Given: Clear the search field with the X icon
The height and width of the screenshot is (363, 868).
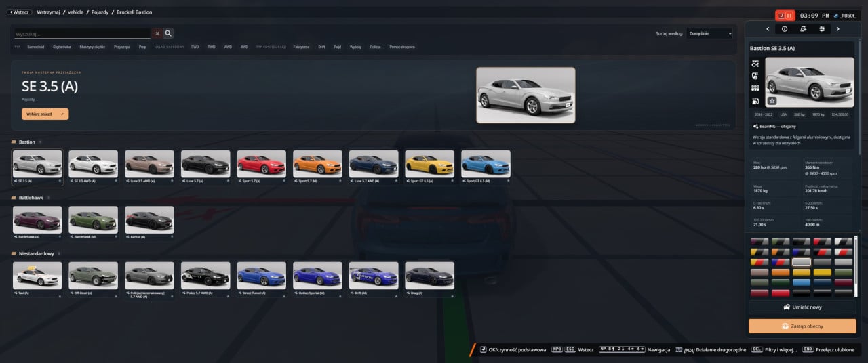Looking at the screenshot, I should pyautogui.click(x=157, y=33).
